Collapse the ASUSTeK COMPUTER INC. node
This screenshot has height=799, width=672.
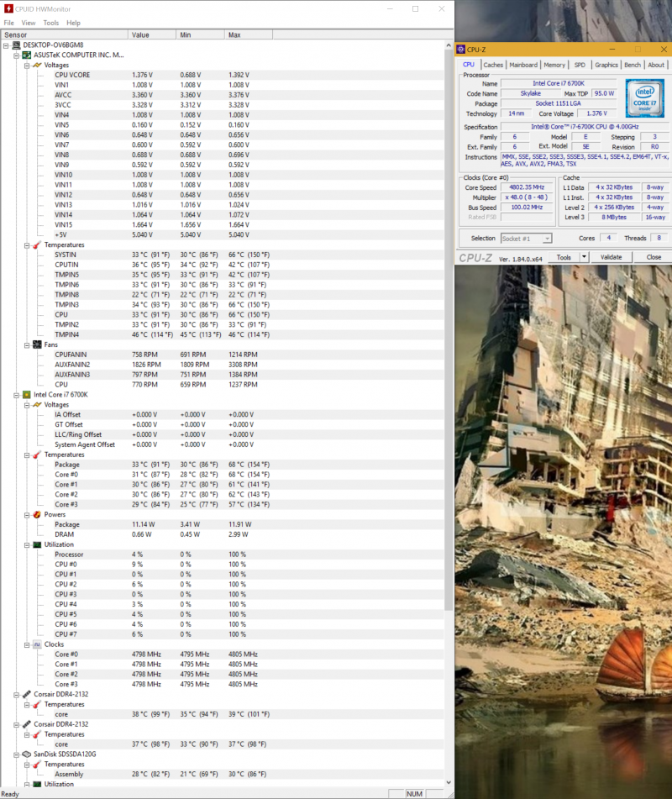click(x=16, y=55)
